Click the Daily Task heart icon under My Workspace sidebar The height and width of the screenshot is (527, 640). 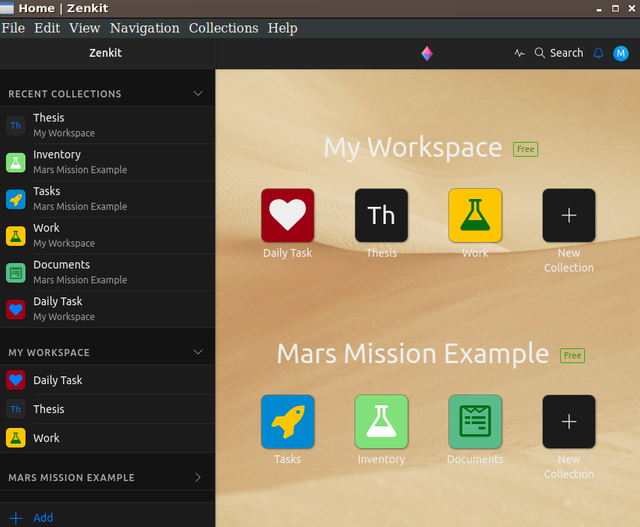pyautogui.click(x=16, y=380)
